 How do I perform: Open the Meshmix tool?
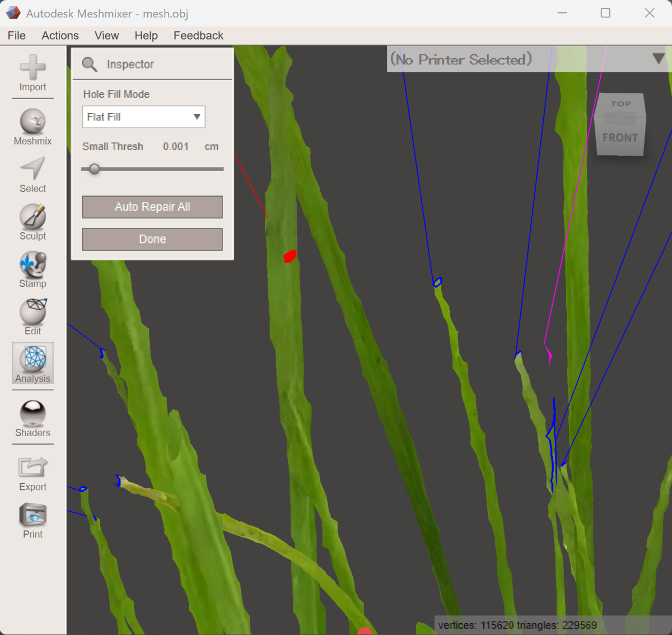click(x=32, y=127)
